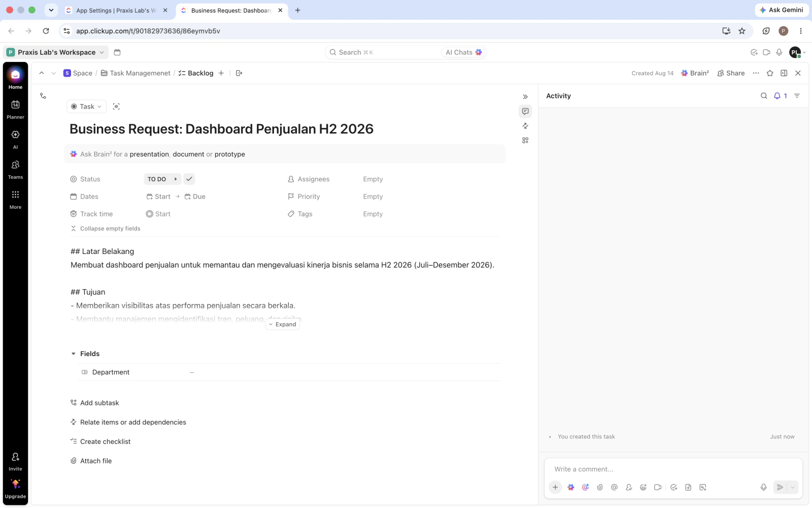Collapse the Fields section
This screenshot has height=508, width=812.
tap(73, 354)
